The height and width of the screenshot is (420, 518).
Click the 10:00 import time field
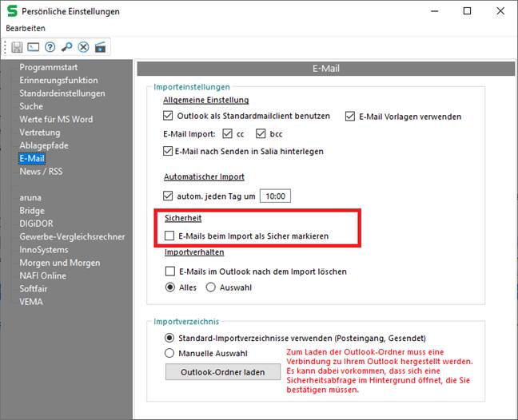274,196
